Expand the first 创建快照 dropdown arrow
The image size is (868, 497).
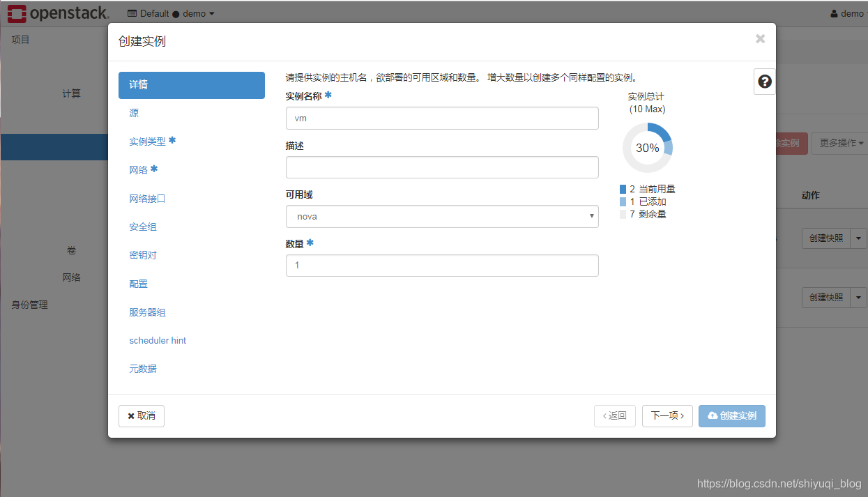859,238
